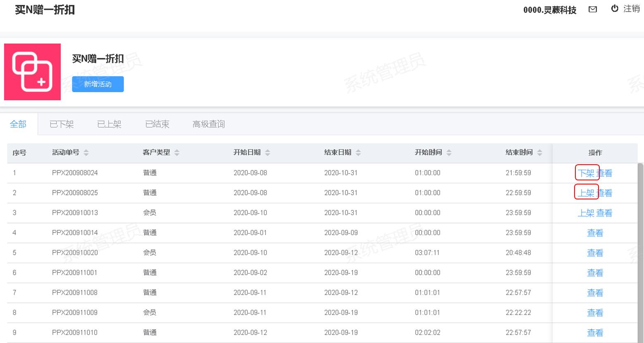Screen dimensions: 644x343
Task: Click 下架 for PPX200908024
Action: coord(586,173)
